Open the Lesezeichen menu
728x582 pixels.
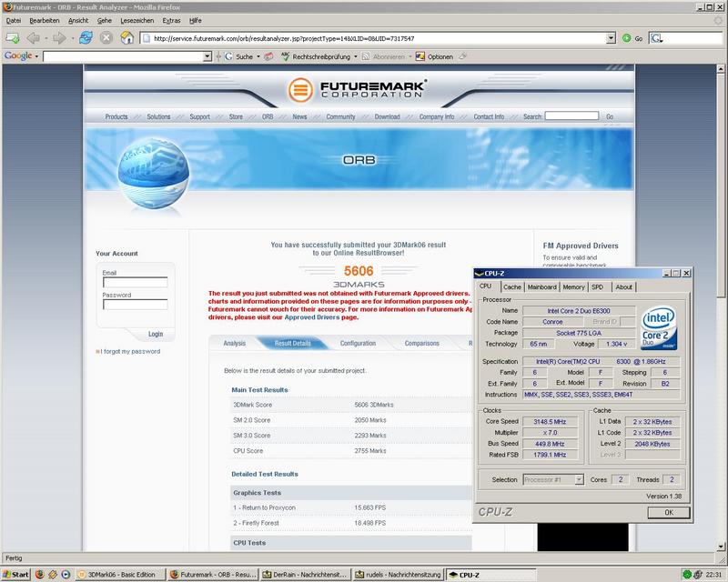[x=137, y=20]
